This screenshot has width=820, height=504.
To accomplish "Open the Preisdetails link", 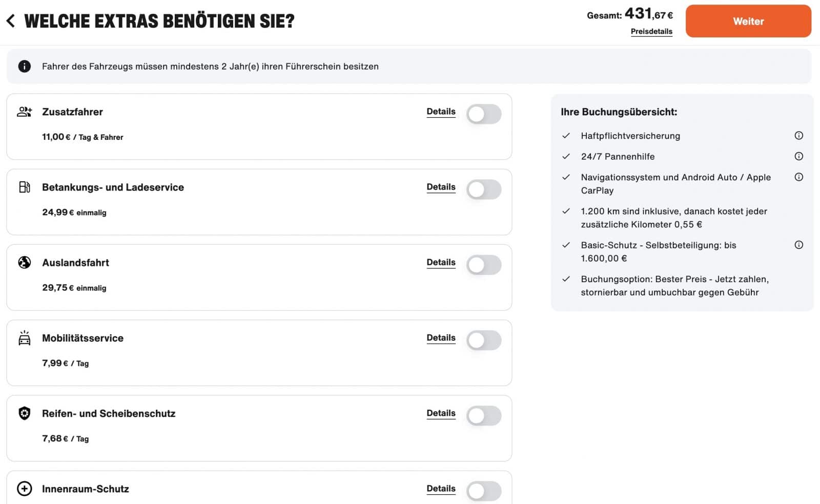I will pos(652,31).
